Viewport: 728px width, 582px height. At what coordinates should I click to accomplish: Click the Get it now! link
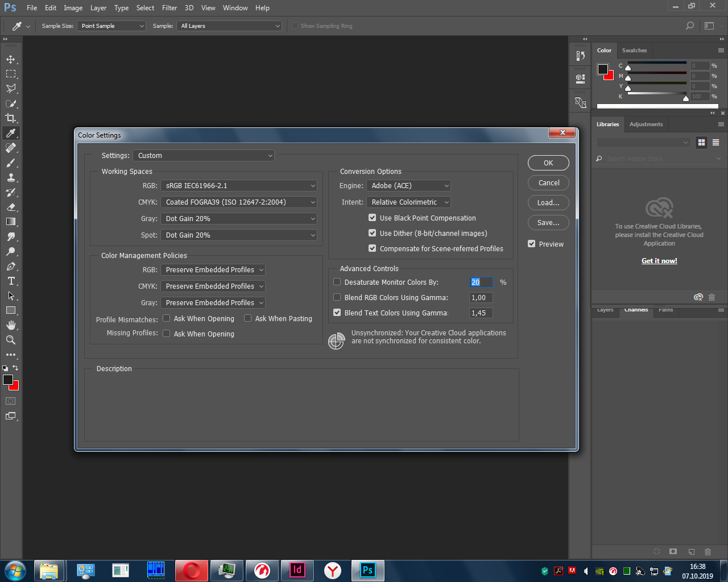point(659,261)
